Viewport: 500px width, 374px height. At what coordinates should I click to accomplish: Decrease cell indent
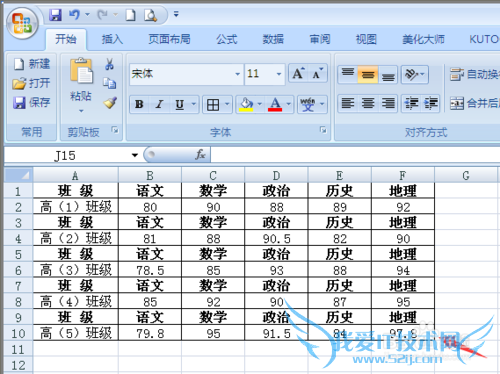[x=411, y=103]
